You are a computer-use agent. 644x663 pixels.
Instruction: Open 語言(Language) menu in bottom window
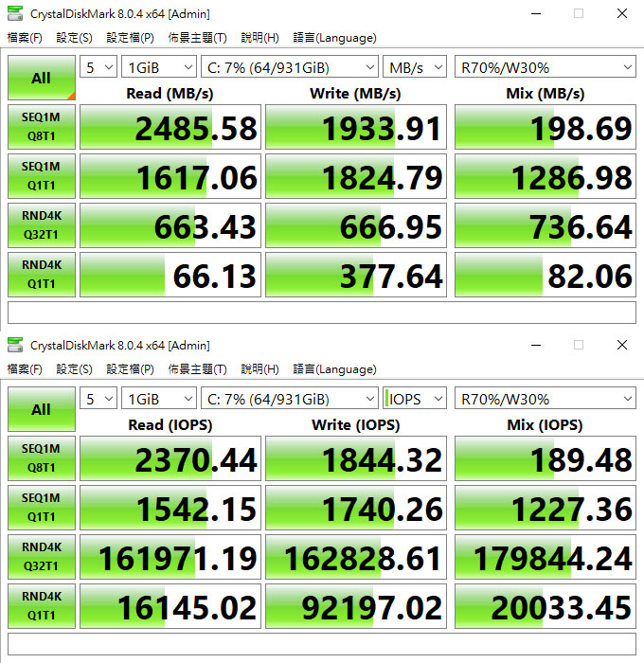pyautogui.click(x=334, y=369)
